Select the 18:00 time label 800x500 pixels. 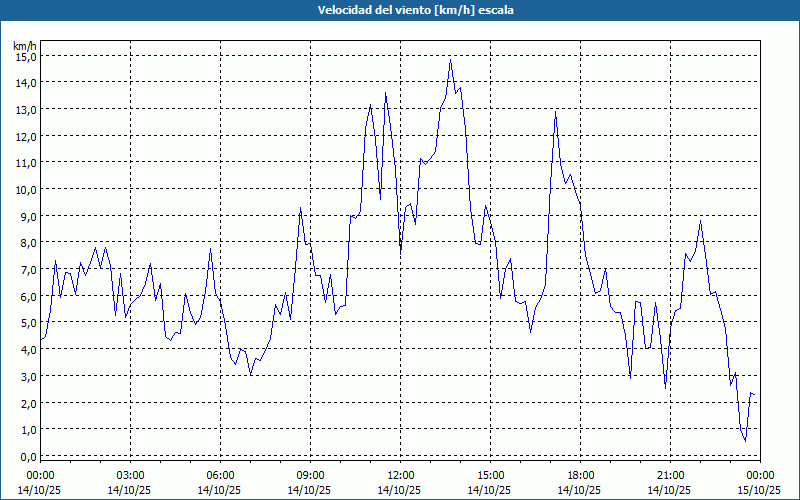click(x=580, y=475)
